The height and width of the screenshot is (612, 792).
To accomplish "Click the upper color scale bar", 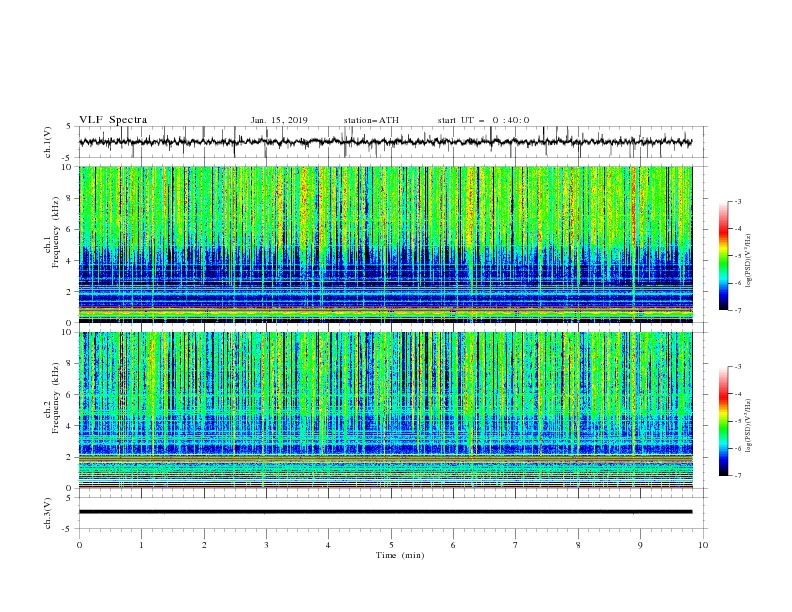I will (x=723, y=256).
